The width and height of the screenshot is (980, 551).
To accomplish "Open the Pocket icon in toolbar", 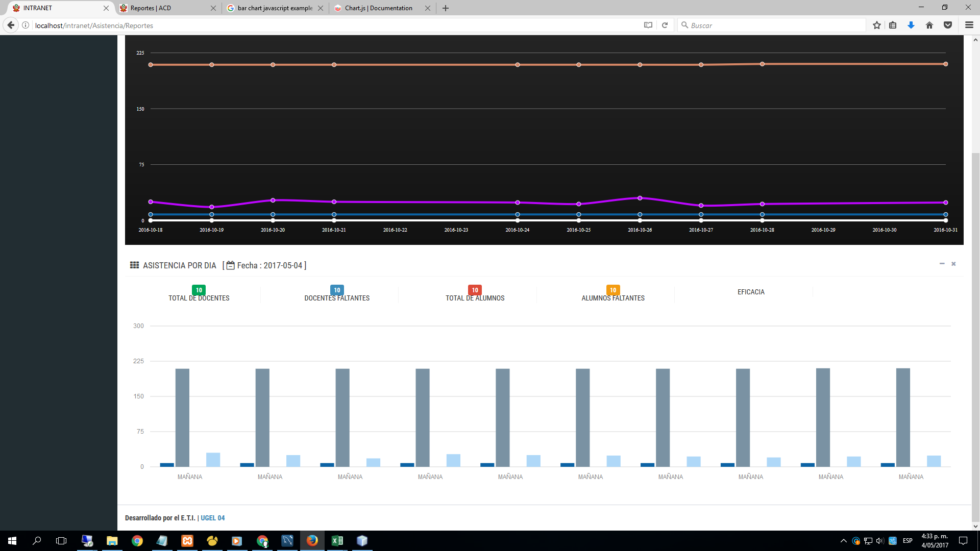I will [948, 25].
